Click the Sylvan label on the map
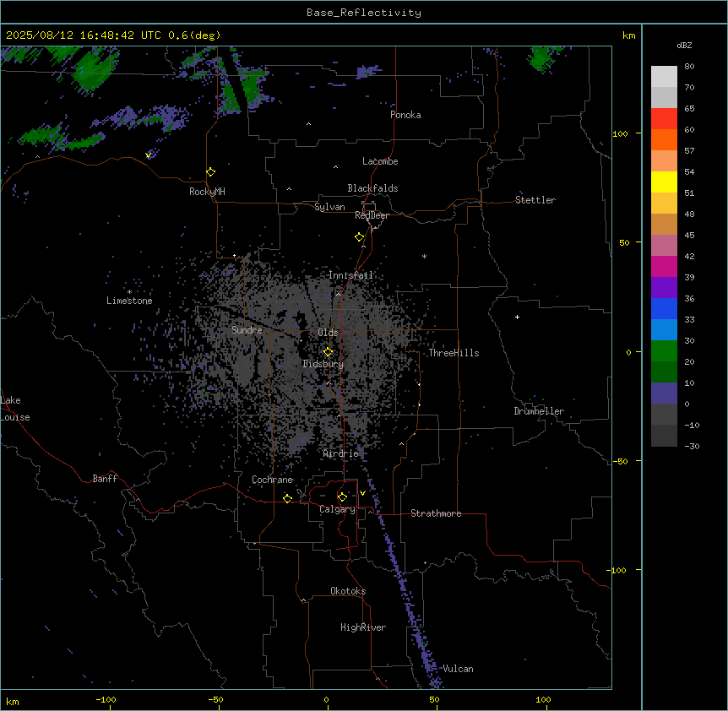Viewport: 728px width, 711px height. tap(329, 207)
